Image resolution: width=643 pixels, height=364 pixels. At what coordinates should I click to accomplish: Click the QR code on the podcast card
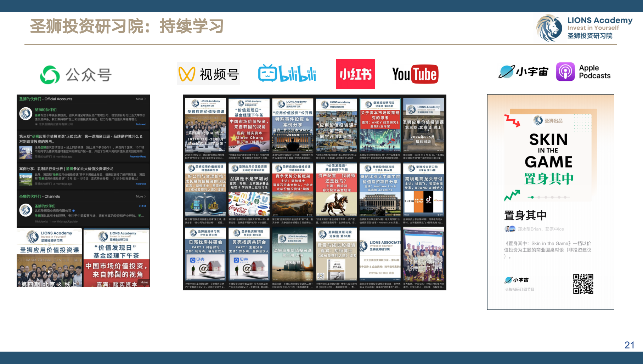(583, 284)
